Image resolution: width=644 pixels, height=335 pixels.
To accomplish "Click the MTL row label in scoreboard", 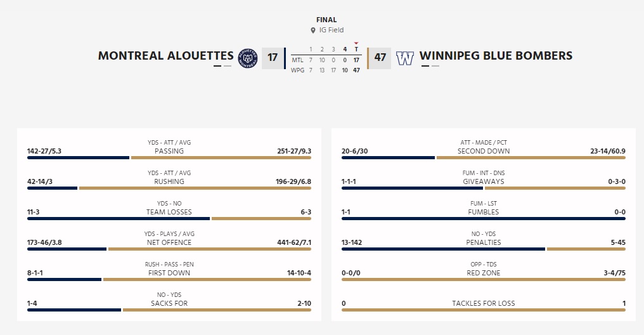I will tap(297, 60).
